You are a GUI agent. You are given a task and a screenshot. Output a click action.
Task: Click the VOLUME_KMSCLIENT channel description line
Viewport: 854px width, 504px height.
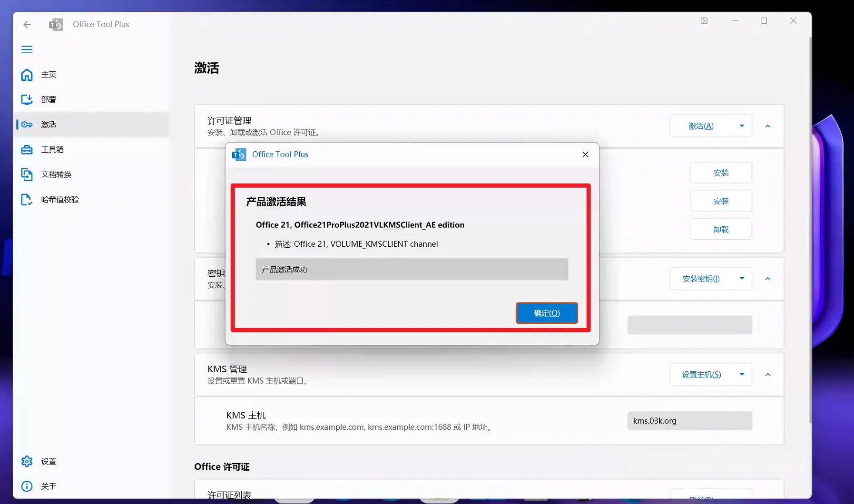tap(356, 244)
